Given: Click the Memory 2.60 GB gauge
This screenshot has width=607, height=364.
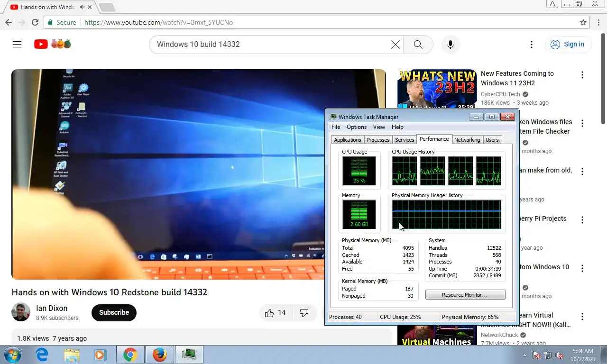Looking at the screenshot, I should [x=359, y=214].
